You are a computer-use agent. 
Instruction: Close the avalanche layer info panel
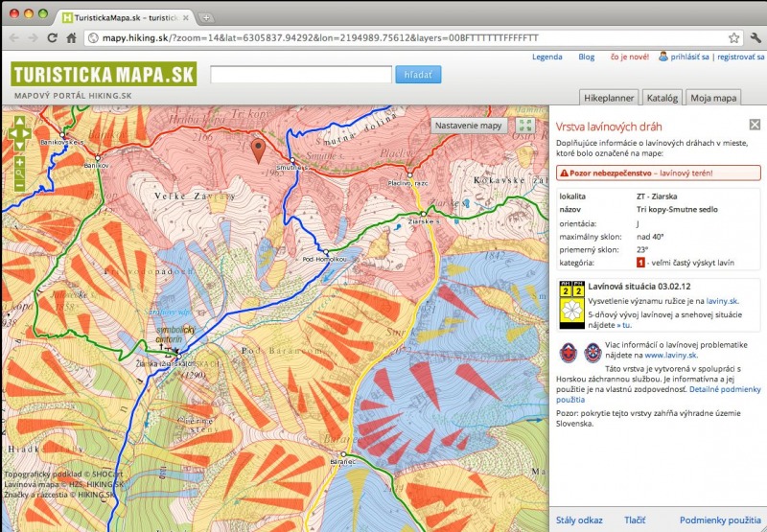pyautogui.click(x=753, y=126)
